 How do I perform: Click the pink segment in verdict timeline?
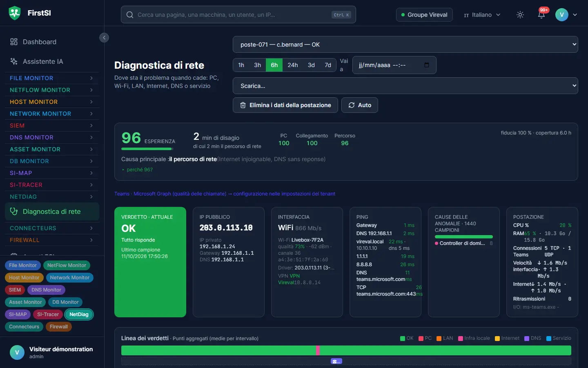(318, 350)
